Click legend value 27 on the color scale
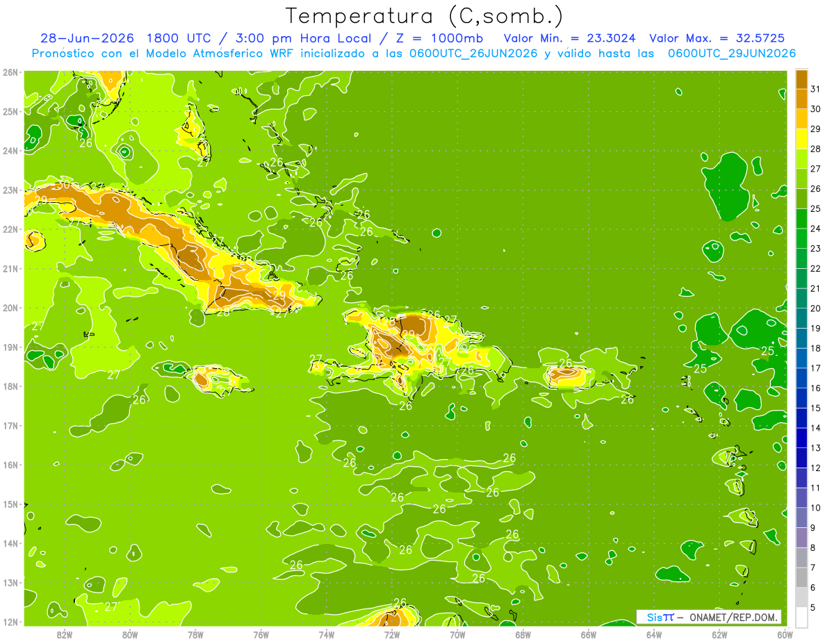The image size is (834, 644). (816, 169)
